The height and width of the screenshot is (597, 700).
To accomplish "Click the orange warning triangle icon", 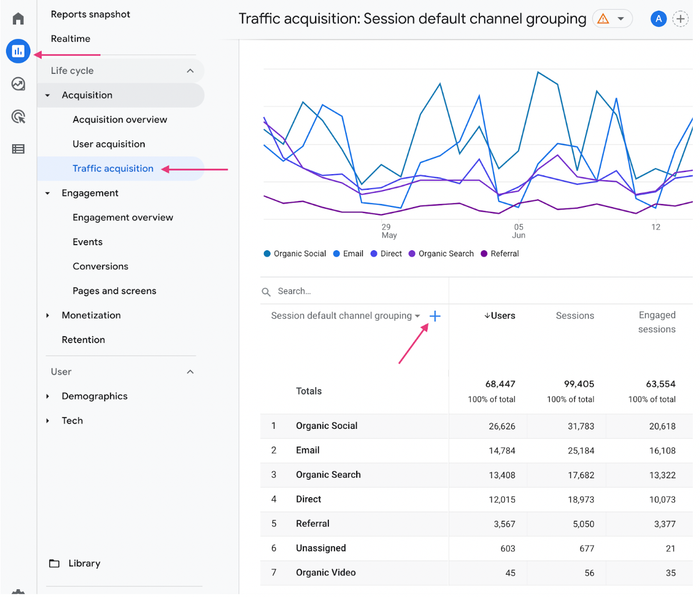I will click(x=603, y=19).
